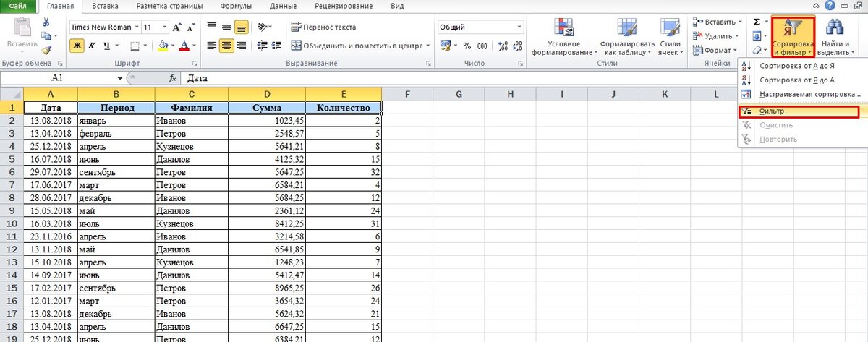Align text to middle of cell
Viewport: 868px width, 342px height.
tap(226, 27)
